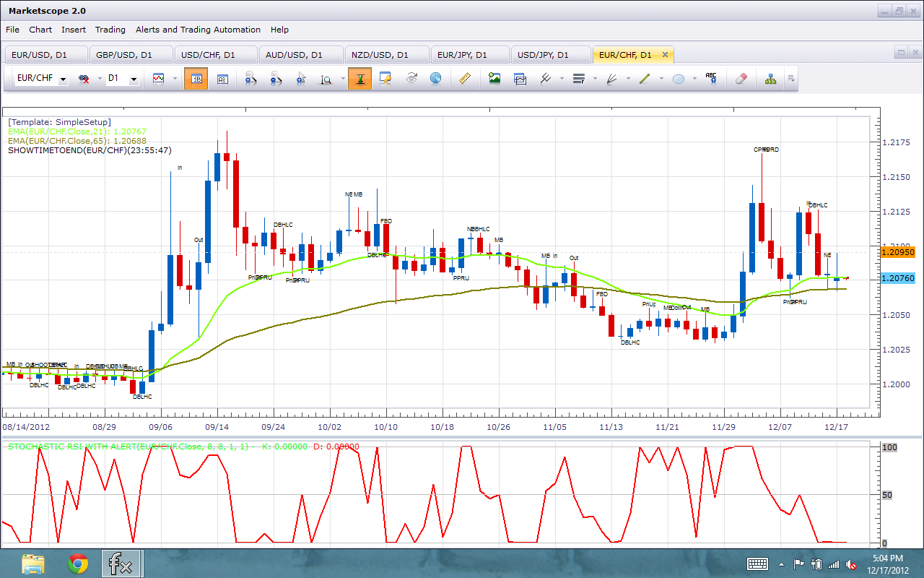Open toolbar options overflow arrow
The height and width of the screenshot is (578, 924).
click(x=793, y=79)
